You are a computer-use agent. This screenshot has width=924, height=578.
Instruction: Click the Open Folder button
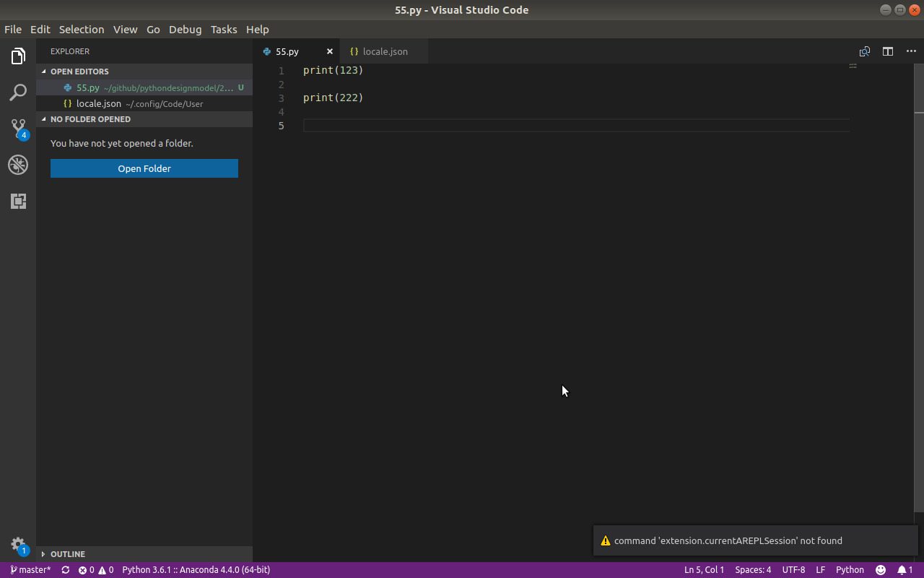pos(144,168)
